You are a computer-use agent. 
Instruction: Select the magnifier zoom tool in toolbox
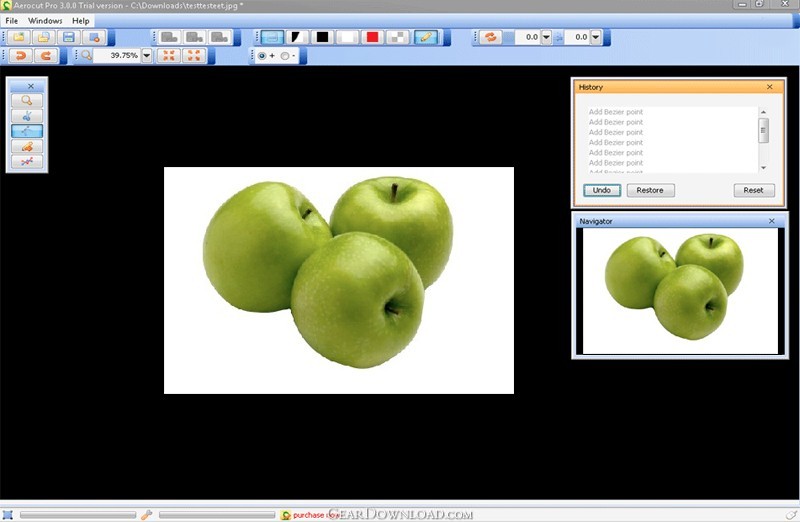point(26,101)
